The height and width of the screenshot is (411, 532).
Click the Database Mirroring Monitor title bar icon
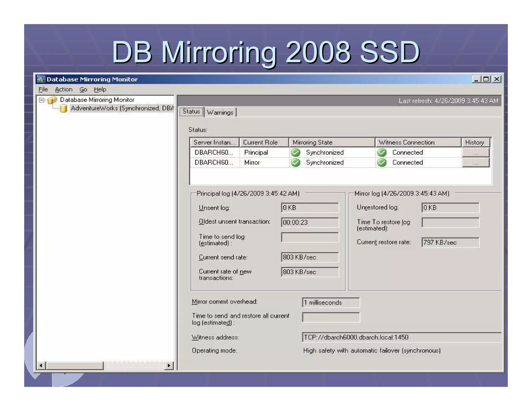41,79
